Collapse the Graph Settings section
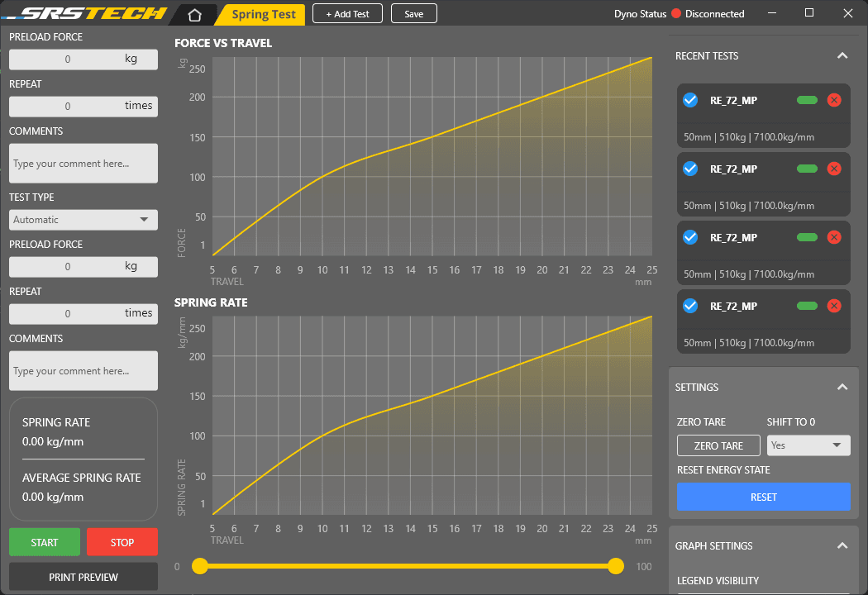868x595 pixels. click(842, 545)
